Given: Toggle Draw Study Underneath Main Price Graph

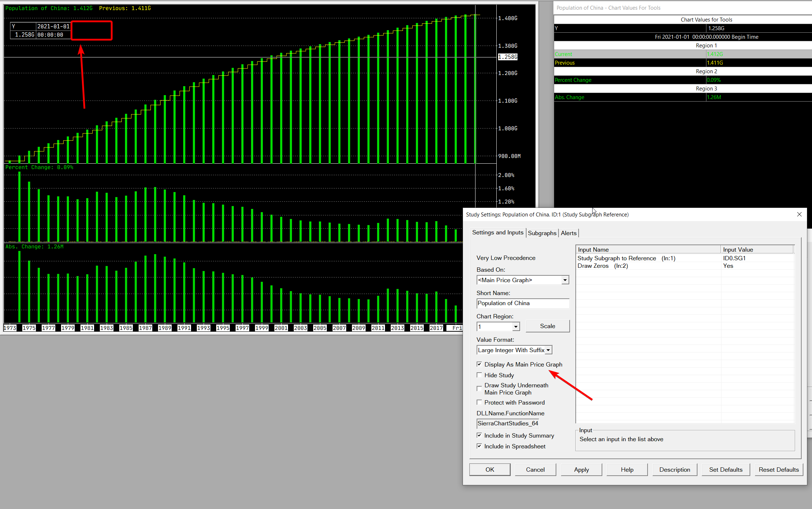Looking at the screenshot, I should (479, 389).
